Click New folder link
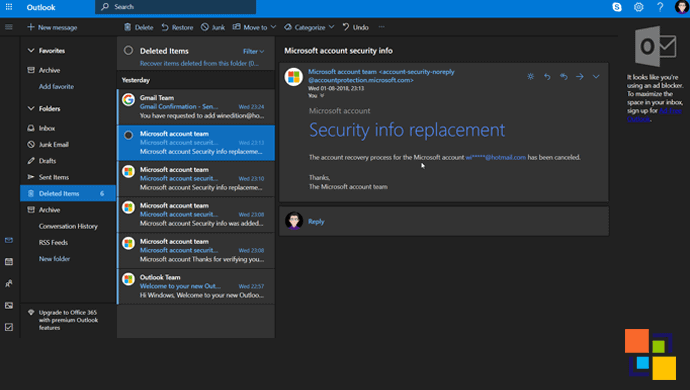 pyautogui.click(x=54, y=259)
